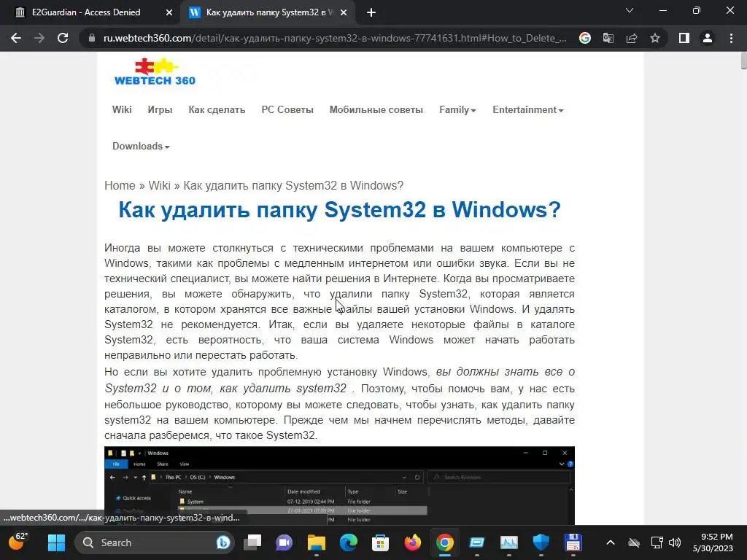
Task: Close the E2Guardian Access Denied tab
Action: point(169,13)
